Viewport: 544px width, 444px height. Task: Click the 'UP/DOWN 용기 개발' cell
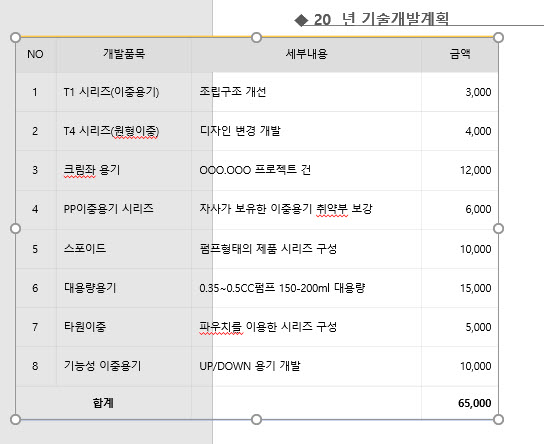(306, 366)
